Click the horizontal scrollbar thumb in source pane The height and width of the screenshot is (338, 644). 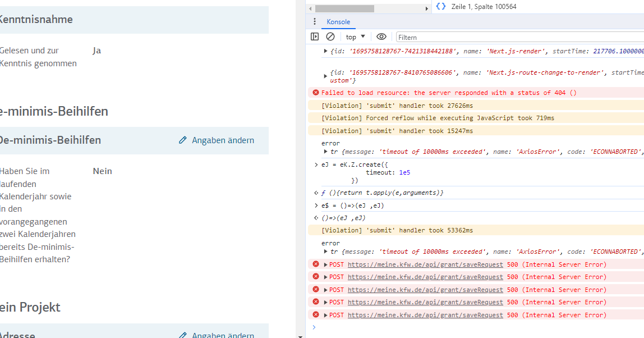click(x=344, y=8)
